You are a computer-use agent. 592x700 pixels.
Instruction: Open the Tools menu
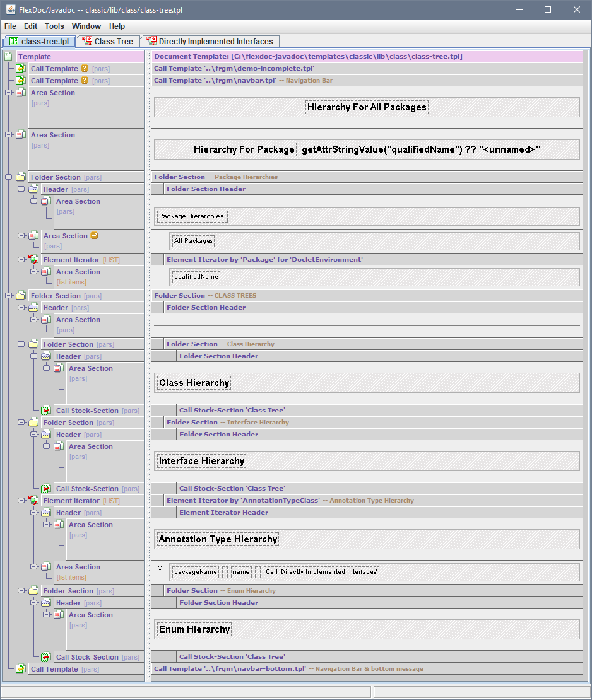coord(54,26)
